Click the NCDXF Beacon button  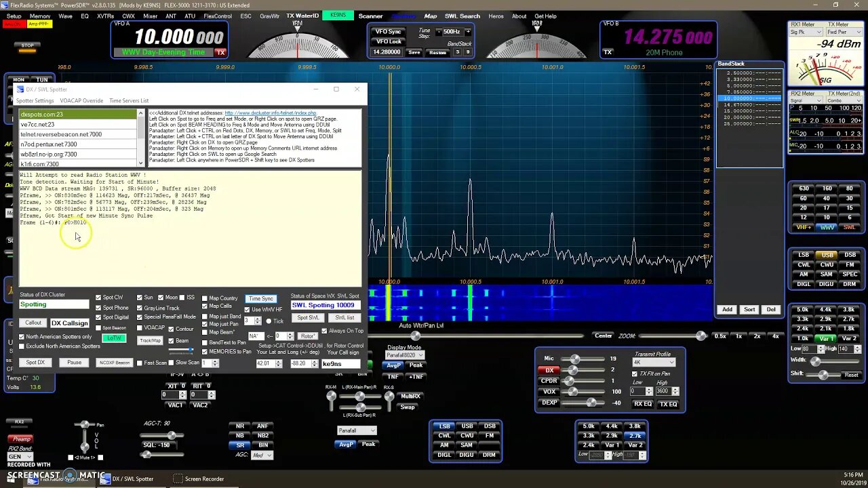pos(114,363)
